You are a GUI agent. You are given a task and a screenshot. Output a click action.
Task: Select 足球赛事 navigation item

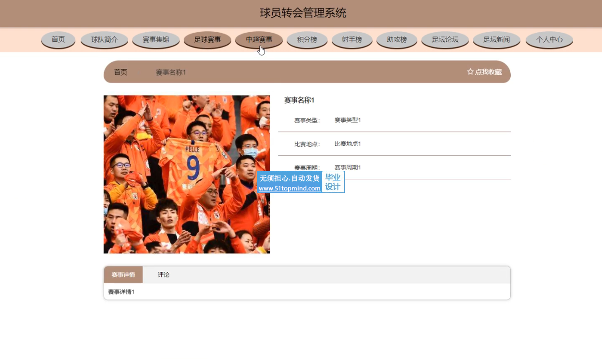coord(207,40)
